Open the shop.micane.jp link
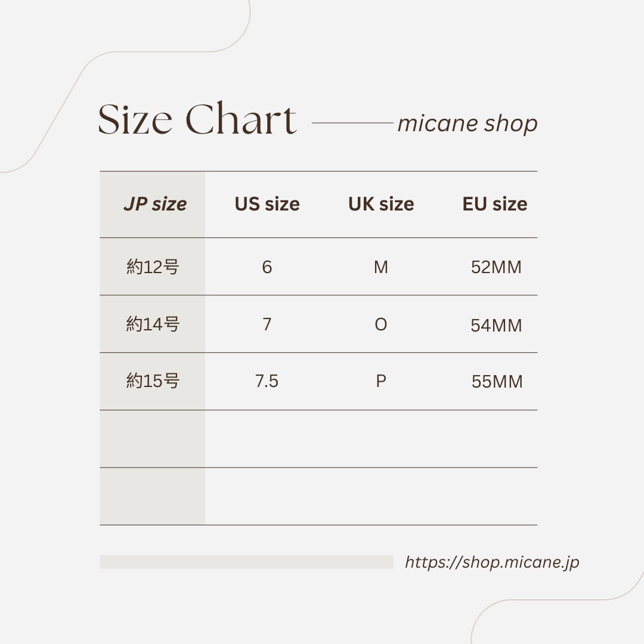The width and height of the screenshot is (644, 644). point(492,562)
